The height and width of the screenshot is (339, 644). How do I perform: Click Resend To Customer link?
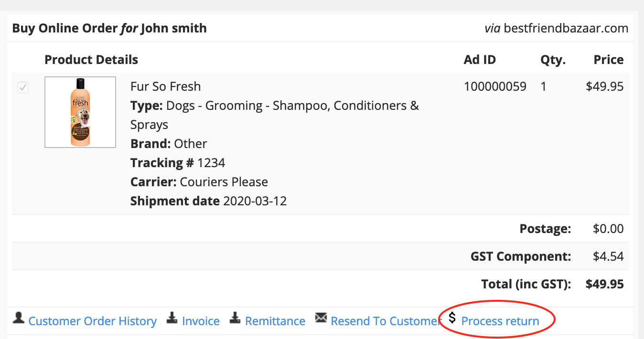[385, 321]
